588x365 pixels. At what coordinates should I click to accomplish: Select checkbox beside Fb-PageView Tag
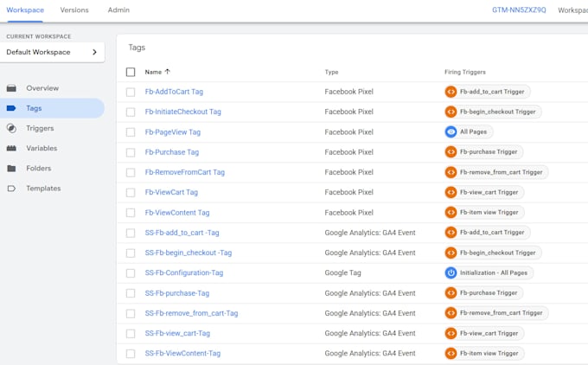[x=131, y=132]
